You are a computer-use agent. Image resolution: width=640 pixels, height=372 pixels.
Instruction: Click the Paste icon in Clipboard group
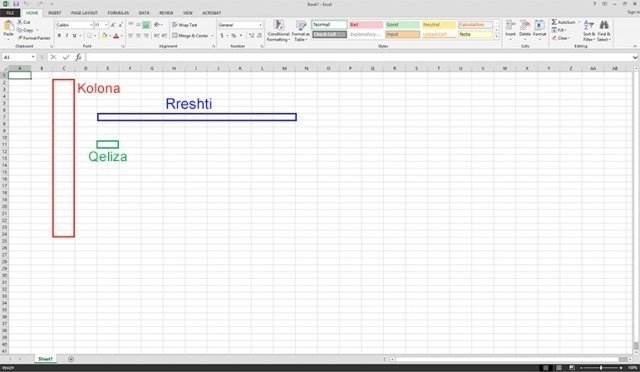point(8,27)
